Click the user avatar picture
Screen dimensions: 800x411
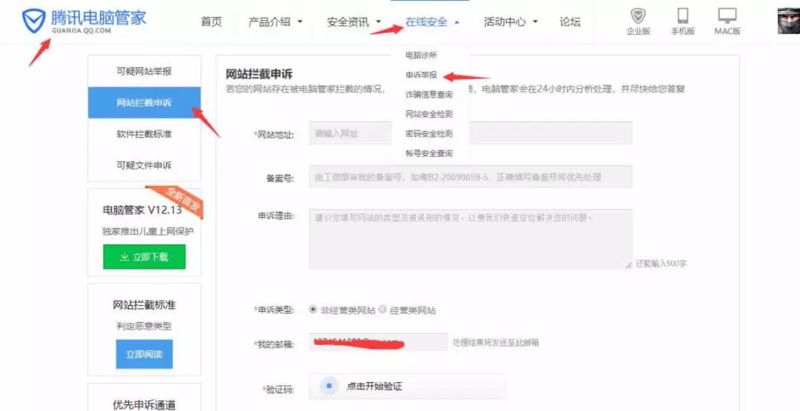point(788,21)
